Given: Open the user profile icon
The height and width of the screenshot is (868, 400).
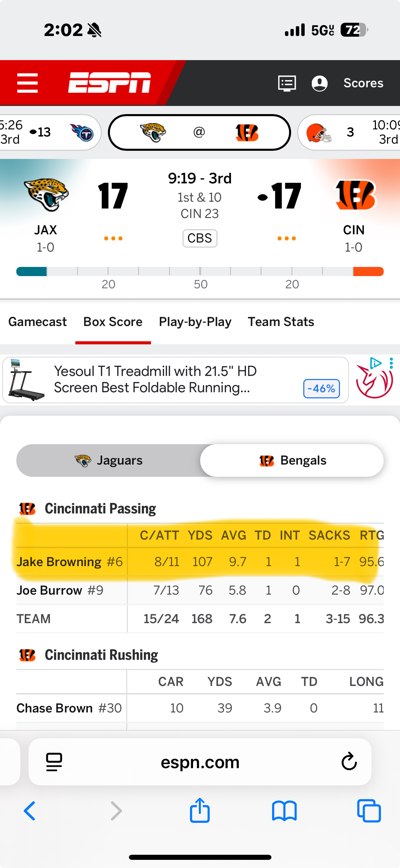Looking at the screenshot, I should [319, 83].
